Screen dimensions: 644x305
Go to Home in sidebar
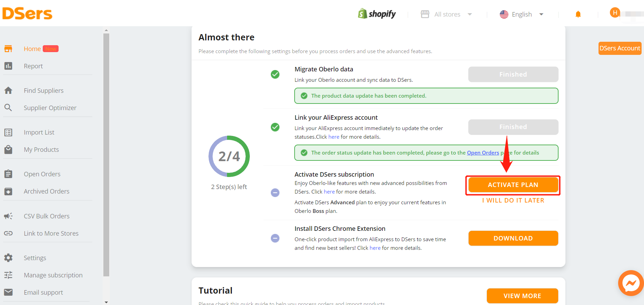click(32, 49)
